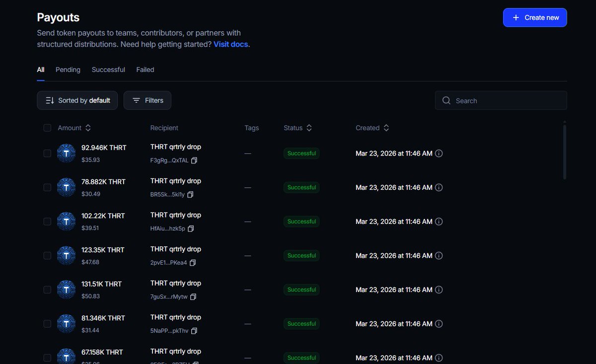Open info icon on the 123.35K THRT row
This screenshot has height=364, width=596.
tap(439, 256)
